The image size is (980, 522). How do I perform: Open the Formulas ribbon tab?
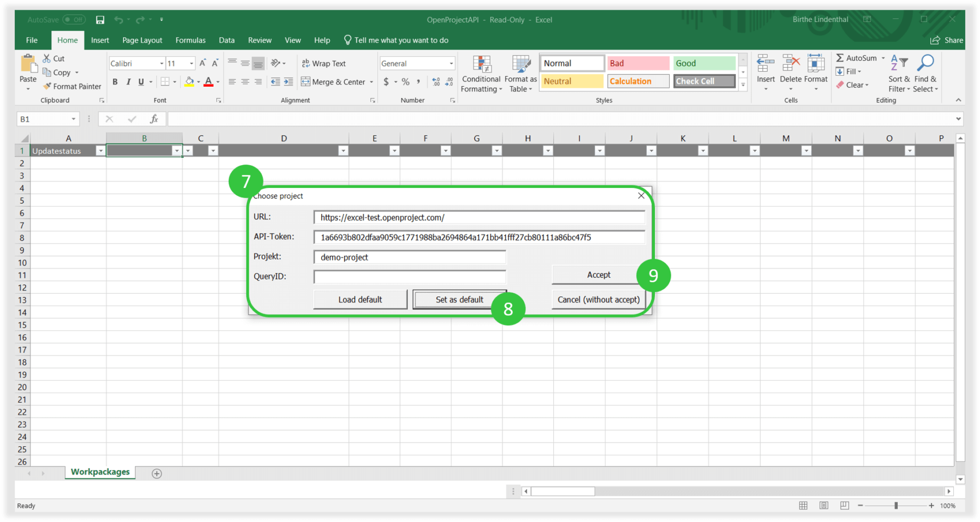click(191, 40)
